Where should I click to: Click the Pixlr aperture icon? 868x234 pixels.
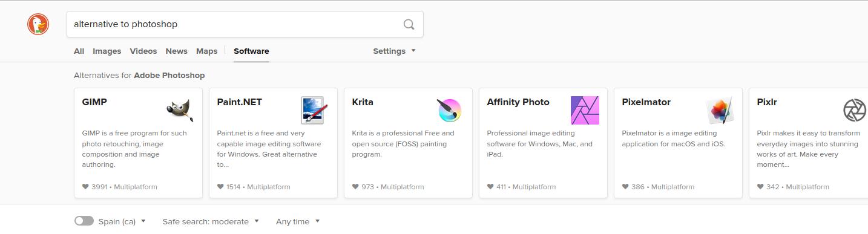pos(855,111)
